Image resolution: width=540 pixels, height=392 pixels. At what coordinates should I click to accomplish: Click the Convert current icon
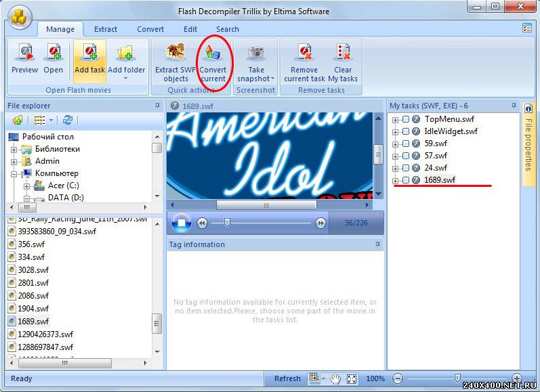(x=213, y=53)
